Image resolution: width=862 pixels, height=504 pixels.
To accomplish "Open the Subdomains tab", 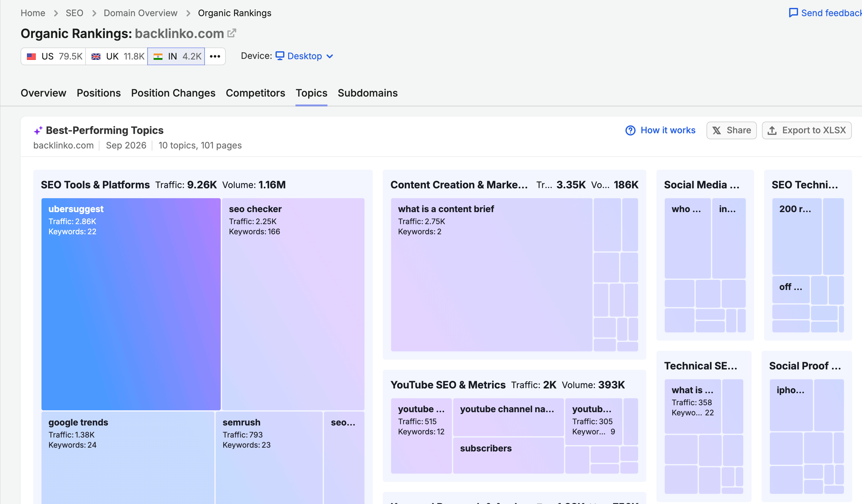I will pos(367,93).
